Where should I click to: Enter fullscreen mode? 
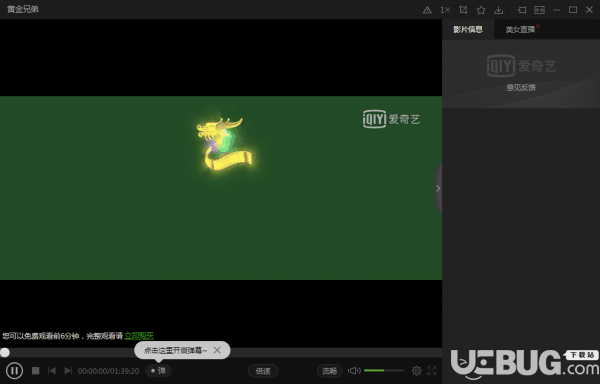[x=432, y=370]
